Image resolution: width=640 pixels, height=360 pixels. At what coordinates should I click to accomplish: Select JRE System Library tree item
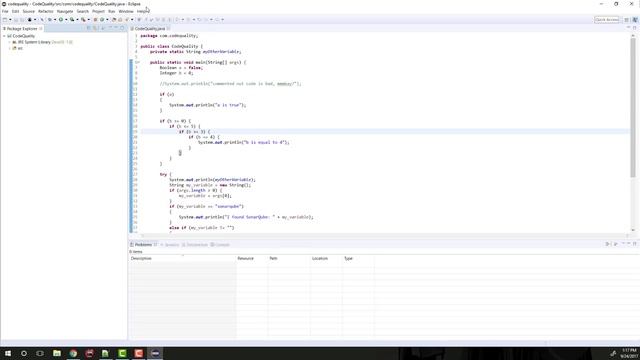[x=42, y=42]
